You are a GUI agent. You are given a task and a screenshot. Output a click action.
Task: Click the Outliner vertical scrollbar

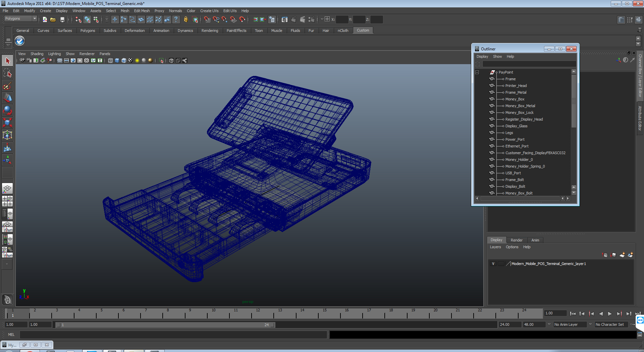click(574, 101)
